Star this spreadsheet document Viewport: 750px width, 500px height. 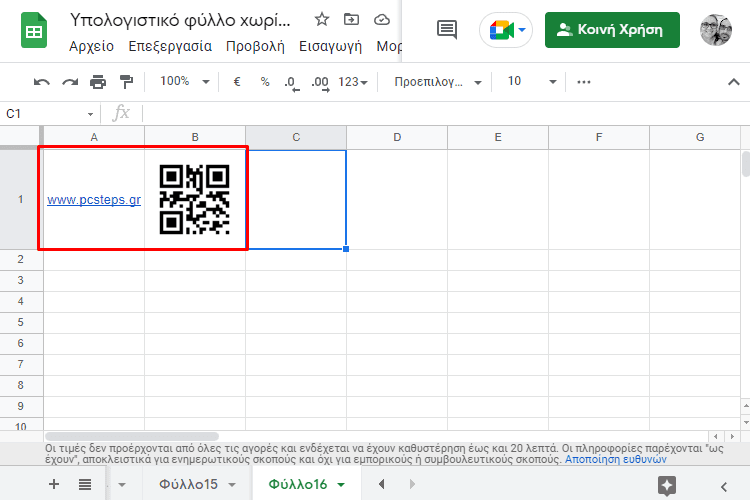[322, 20]
